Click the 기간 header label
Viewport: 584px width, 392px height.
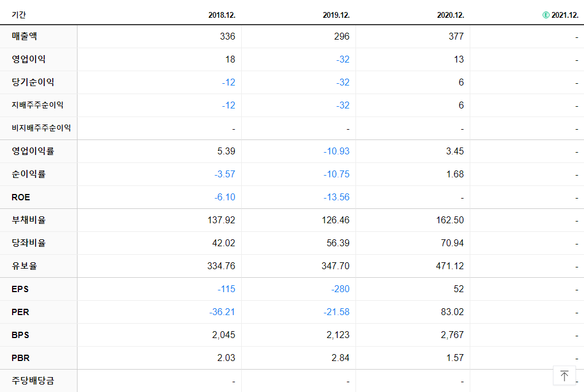pos(18,15)
